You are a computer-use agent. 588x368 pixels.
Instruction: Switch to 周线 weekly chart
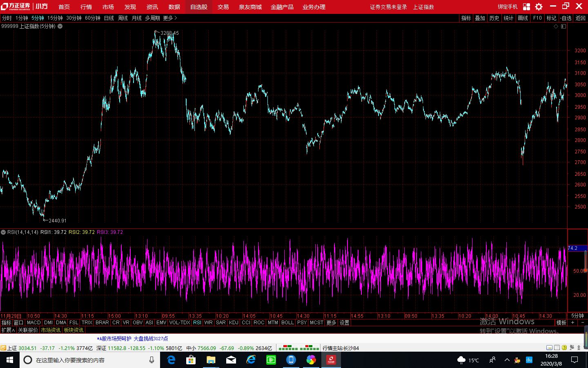coord(123,18)
